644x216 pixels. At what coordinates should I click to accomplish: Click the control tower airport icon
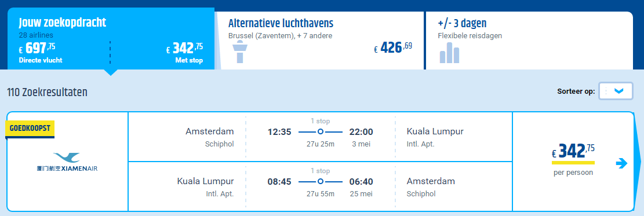241,52
